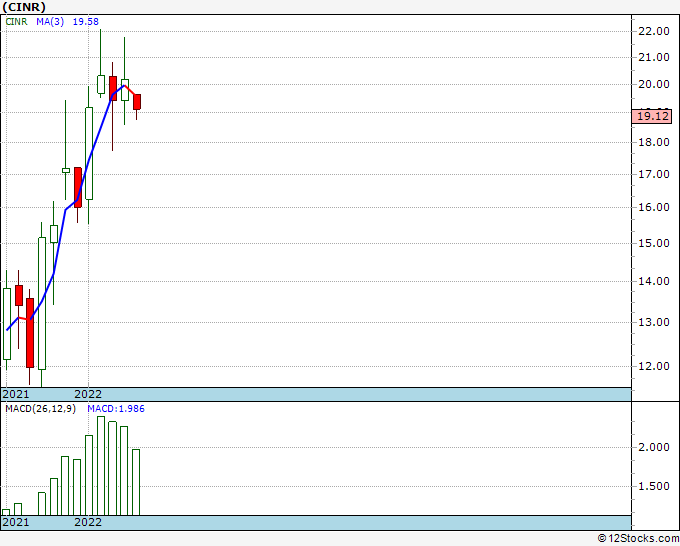Click the 17.00 price axis label

pyautogui.click(x=654, y=174)
